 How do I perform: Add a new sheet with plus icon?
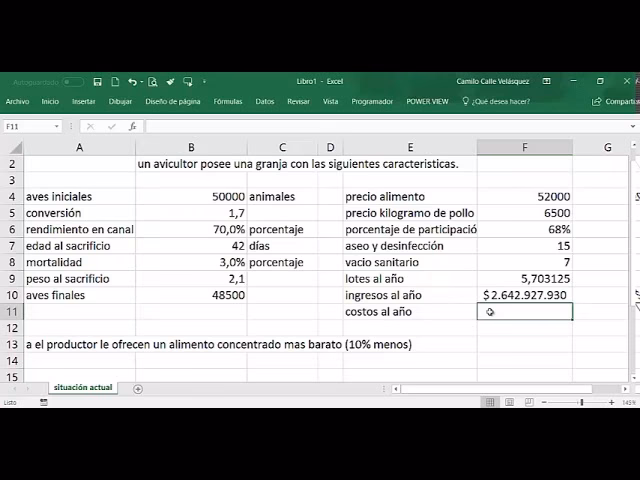coord(138,388)
